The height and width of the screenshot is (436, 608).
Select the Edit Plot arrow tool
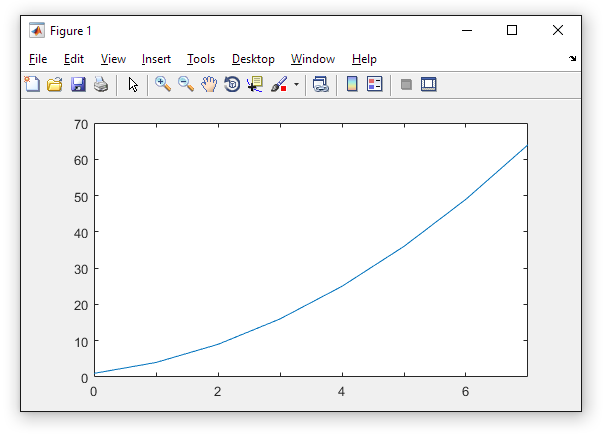coord(133,84)
